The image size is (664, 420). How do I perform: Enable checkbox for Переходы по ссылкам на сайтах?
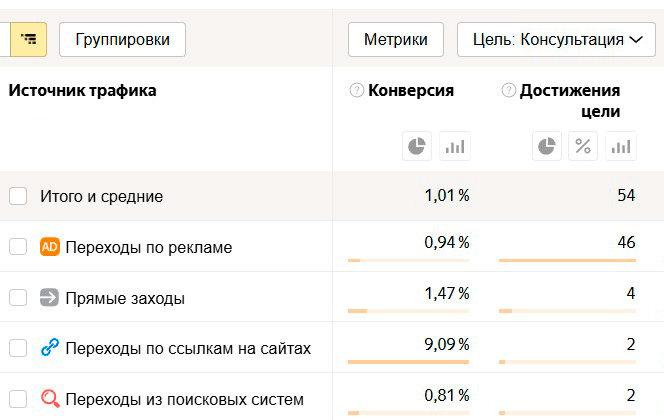point(18,348)
